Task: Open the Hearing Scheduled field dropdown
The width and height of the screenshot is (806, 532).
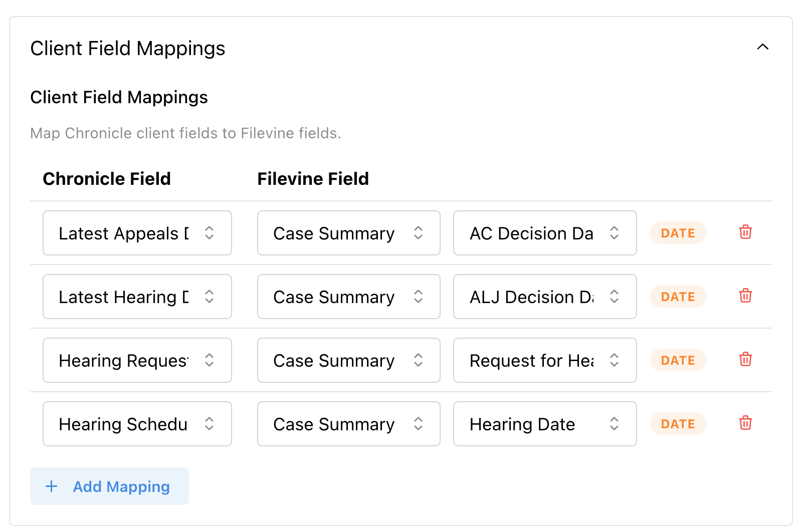Action: tap(137, 424)
